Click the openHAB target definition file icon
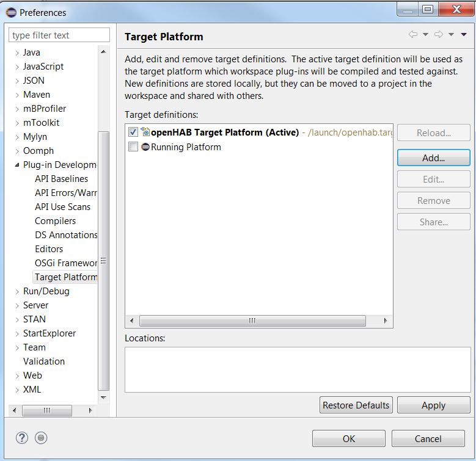Image resolution: width=476 pixels, height=461 pixels. click(x=145, y=132)
